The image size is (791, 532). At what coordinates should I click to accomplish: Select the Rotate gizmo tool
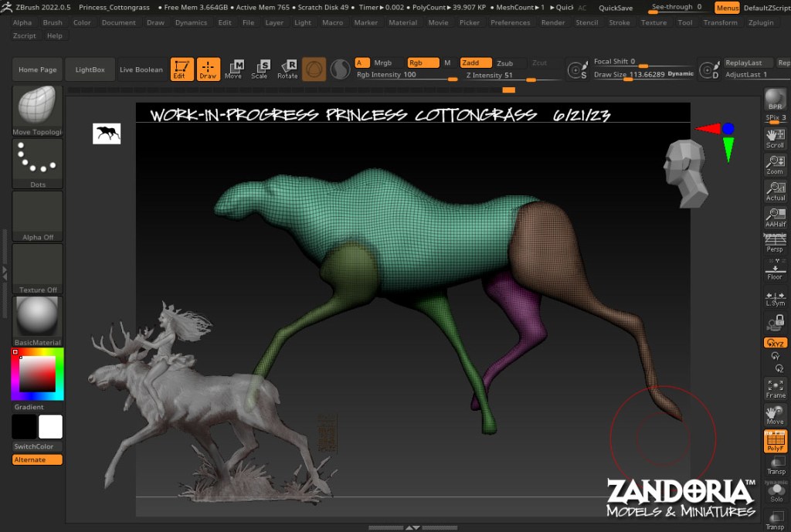coord(287,69)
